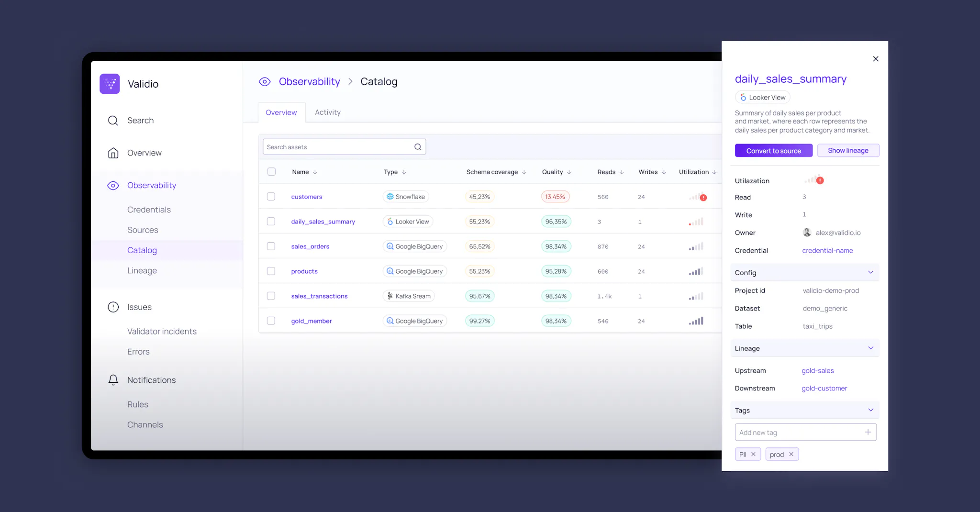Screen dimensions: 980x512
Task: Click the eye icon beside Observability breadcrumb
Action: click(265, 82)
